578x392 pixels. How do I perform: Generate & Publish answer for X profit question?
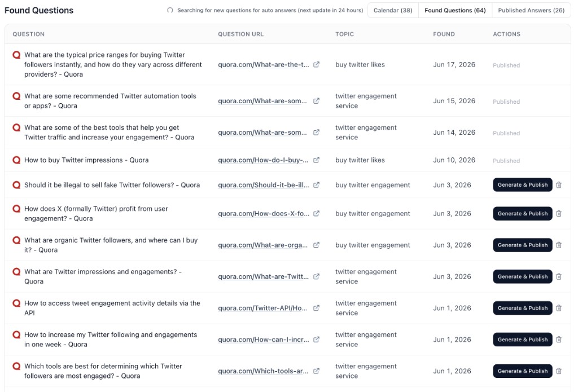tap(522, 214)
